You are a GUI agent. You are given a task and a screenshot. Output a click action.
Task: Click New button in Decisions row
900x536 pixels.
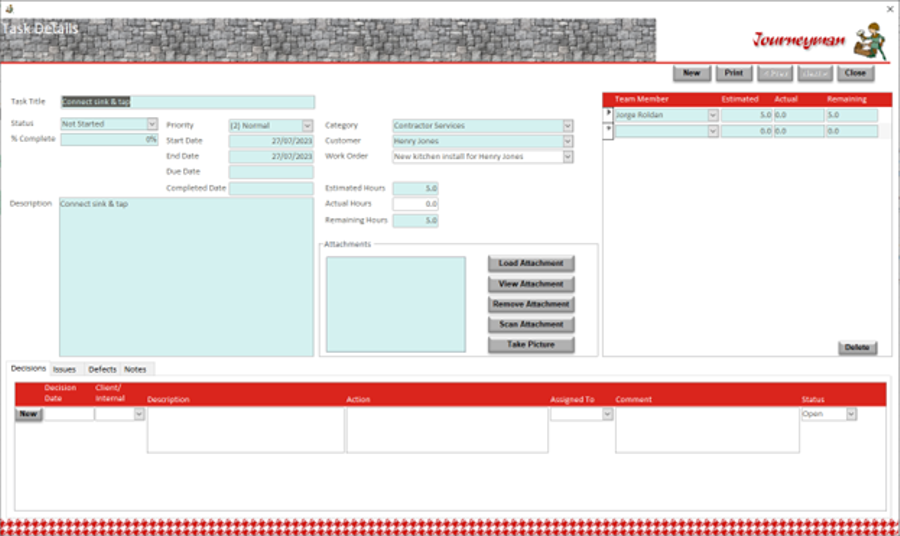tap(28, 414)
